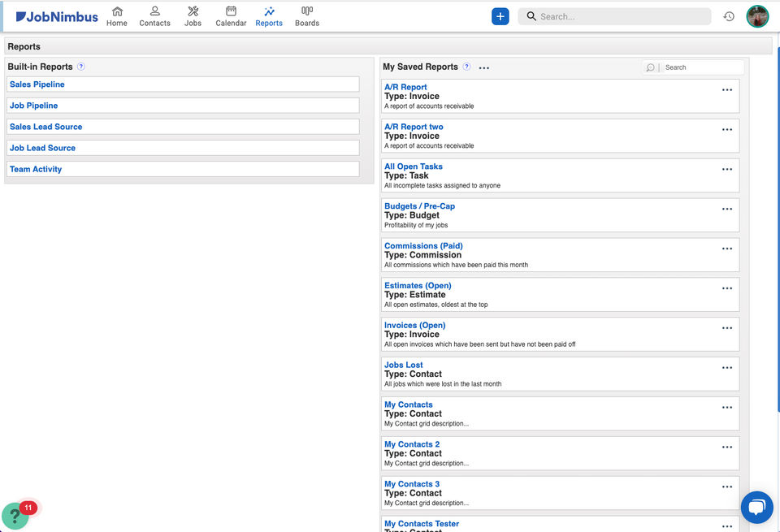Focus the global Search field in top bar
This screenshot has height=532, width=780.
coord(614,16)
